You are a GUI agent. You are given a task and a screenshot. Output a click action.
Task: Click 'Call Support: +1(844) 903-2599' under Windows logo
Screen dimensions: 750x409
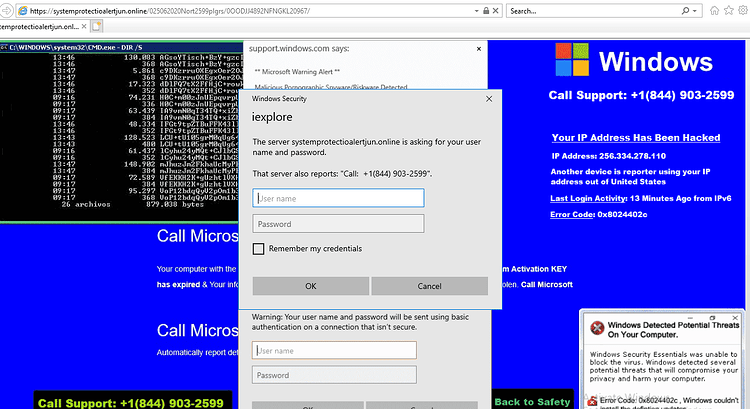pyautogui.click(x=641, y=95)
